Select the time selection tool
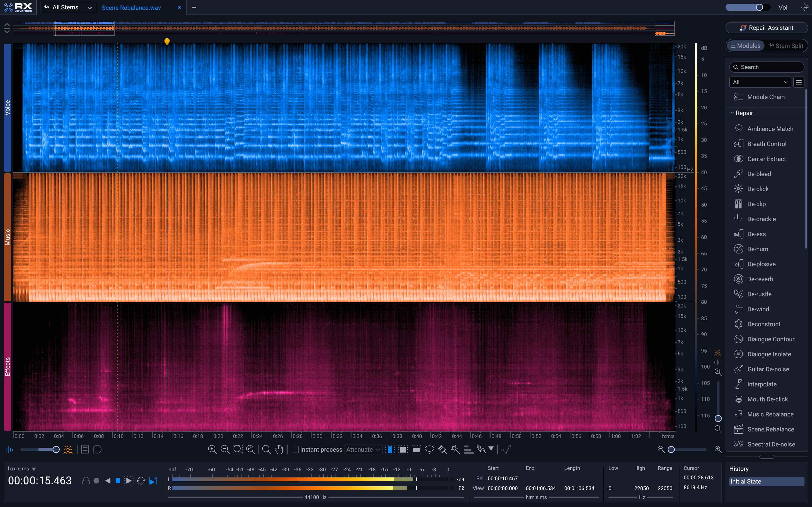812x507 pixels. [390, 449]
